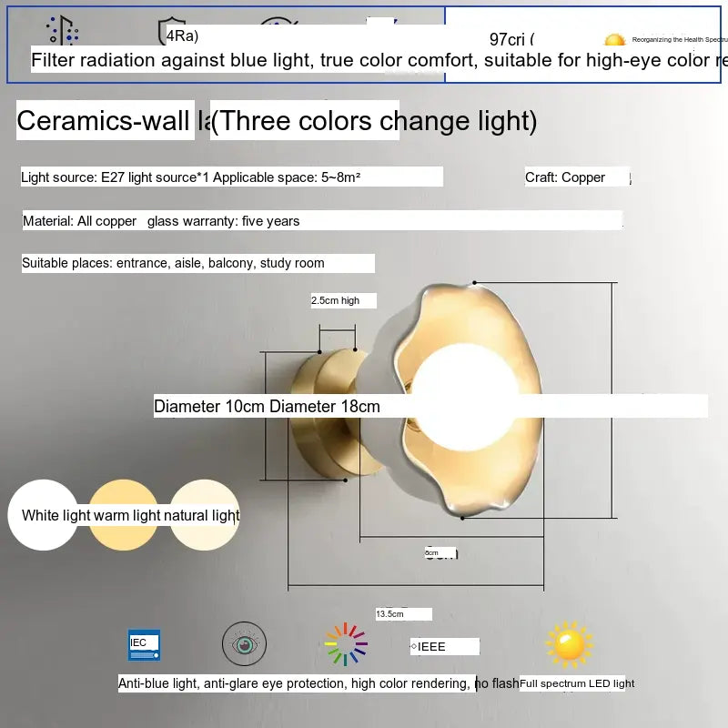Click the "Craft: Copper" label
This screenshot has height=728, width=728.
pyautogui.click(x=565, y=177)
